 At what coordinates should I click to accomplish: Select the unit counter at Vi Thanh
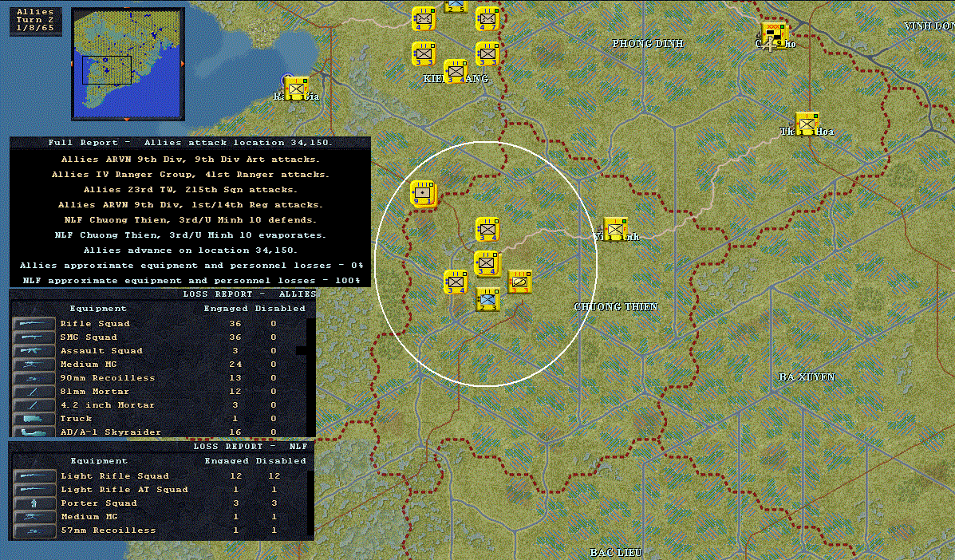click(615, 230)
